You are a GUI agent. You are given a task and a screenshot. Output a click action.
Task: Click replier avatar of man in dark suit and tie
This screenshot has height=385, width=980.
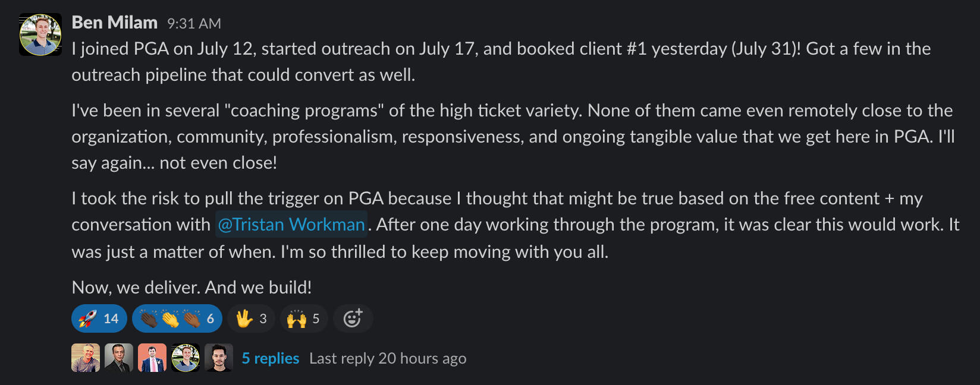pos(119,358)
